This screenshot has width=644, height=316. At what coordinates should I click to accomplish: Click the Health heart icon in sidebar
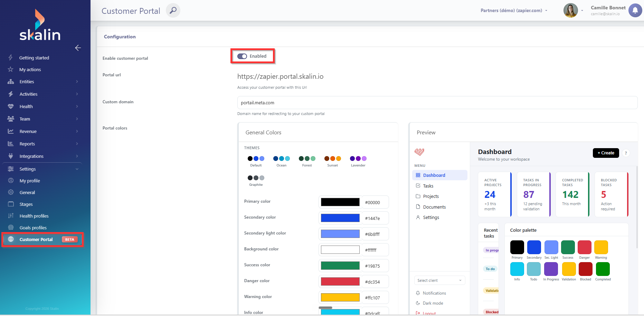(11, 106)
